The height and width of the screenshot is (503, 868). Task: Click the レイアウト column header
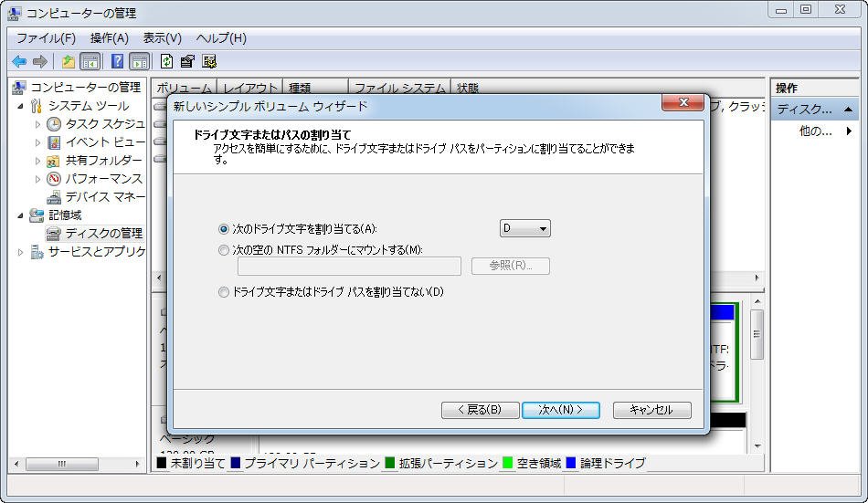249,88
